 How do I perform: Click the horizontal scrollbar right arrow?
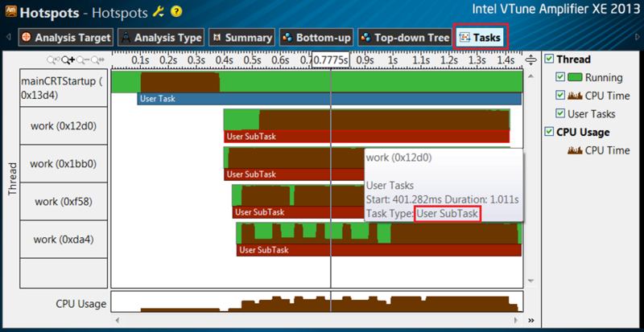[517, 320]
